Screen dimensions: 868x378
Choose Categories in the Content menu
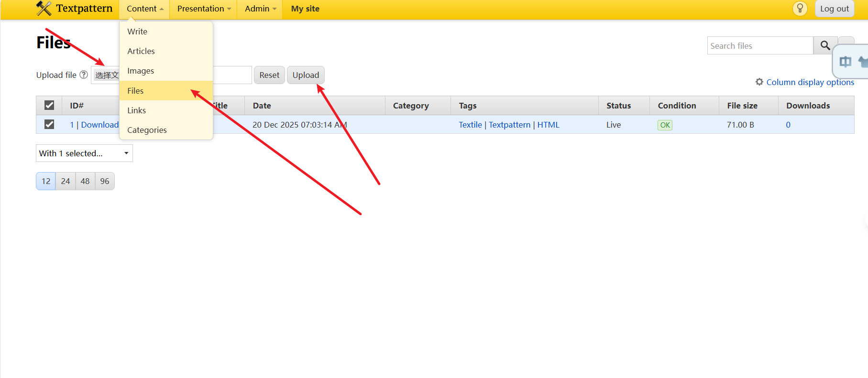point(147,130)
